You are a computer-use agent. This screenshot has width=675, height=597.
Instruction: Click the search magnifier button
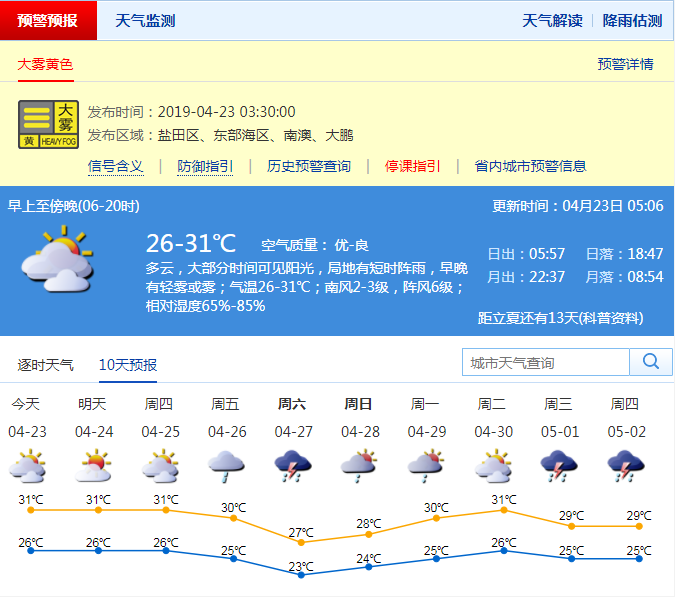click(x=650, y=362)
